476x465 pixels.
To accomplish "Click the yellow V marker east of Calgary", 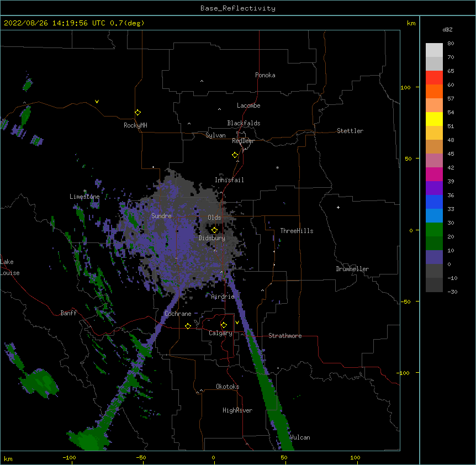I will (237, 323).
